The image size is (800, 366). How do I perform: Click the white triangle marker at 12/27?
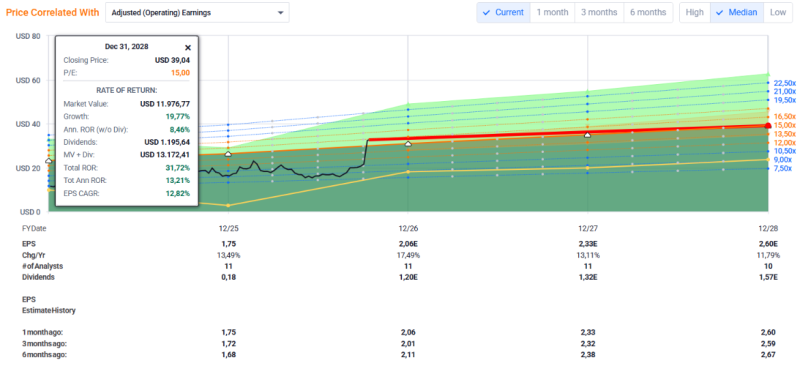(x=588, y=135)
